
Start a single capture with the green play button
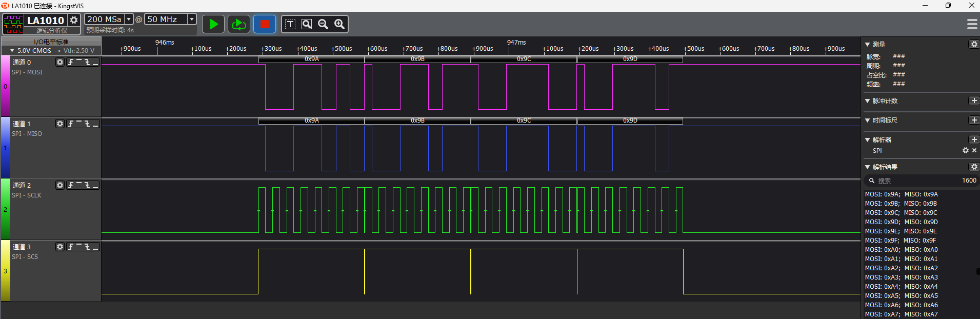coord(213,24)
